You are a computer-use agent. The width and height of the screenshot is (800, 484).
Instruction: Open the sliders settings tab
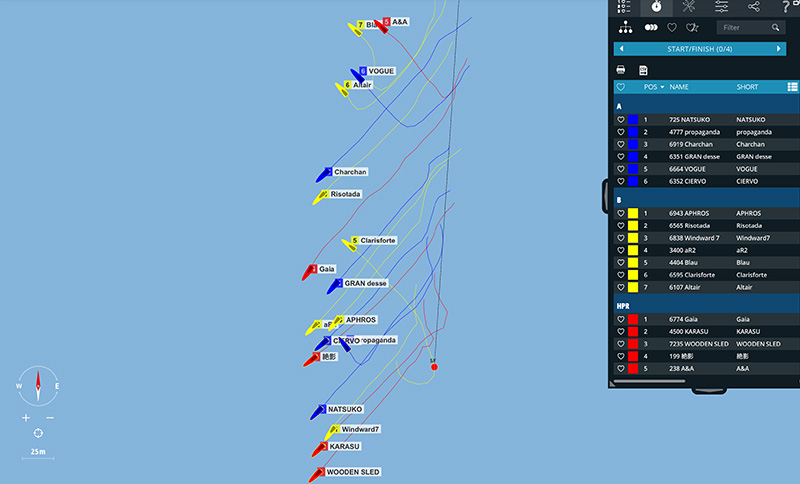click(721, 6)
